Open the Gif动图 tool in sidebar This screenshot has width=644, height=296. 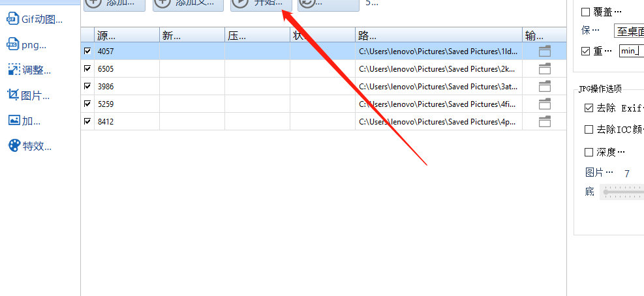tap(35, 20)
